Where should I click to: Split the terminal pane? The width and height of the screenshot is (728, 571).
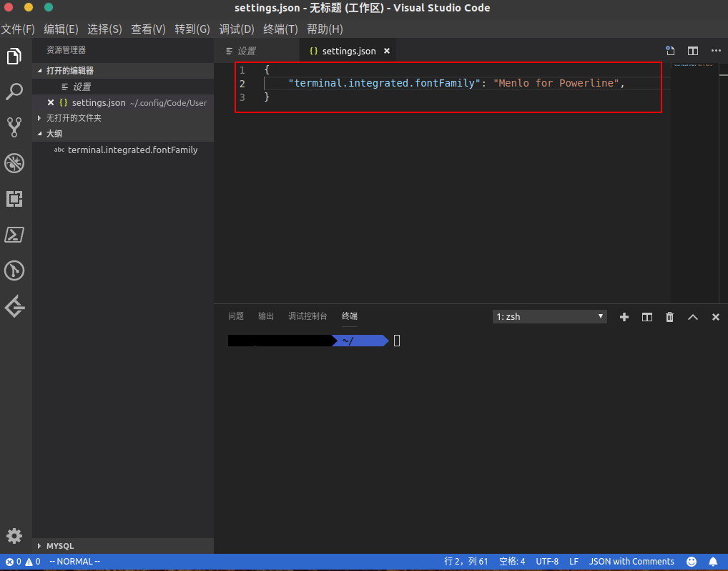click(646, 317)
